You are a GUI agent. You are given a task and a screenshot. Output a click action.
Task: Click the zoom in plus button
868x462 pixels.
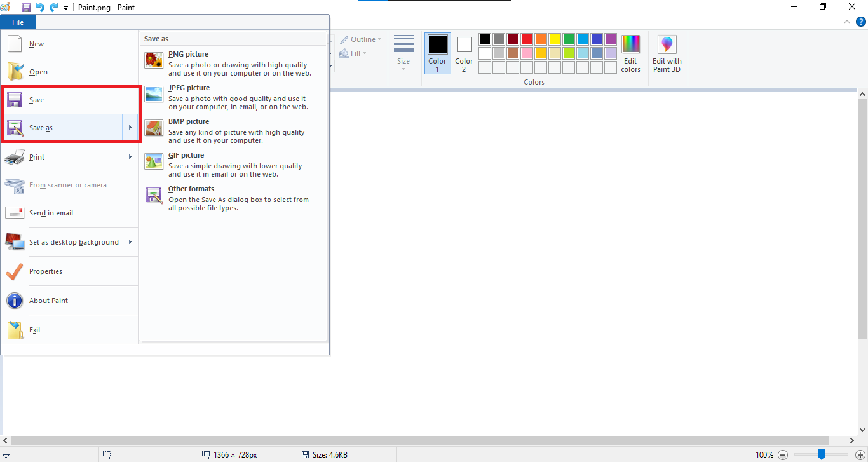(x=860, y=455)
